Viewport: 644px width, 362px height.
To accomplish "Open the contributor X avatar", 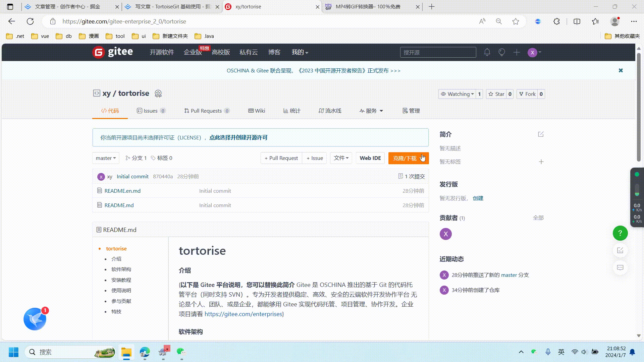I will tap(446, 234).
